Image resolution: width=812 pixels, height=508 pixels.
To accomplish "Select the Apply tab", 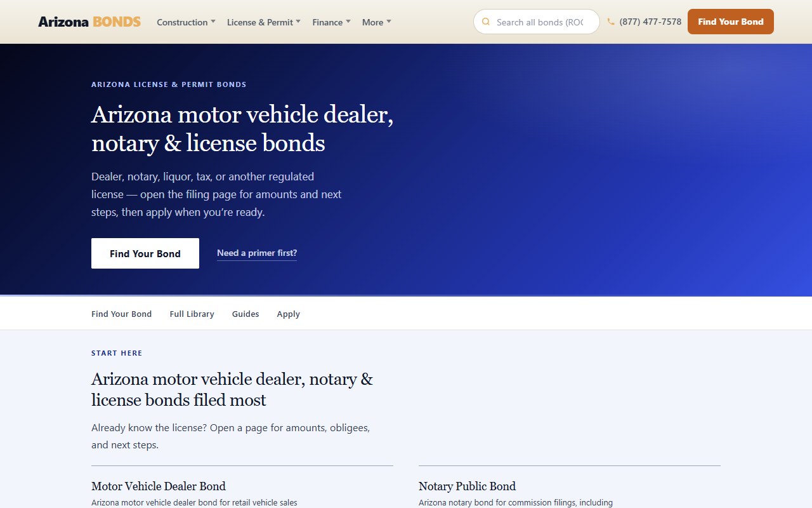I will [x=289, y=314].
